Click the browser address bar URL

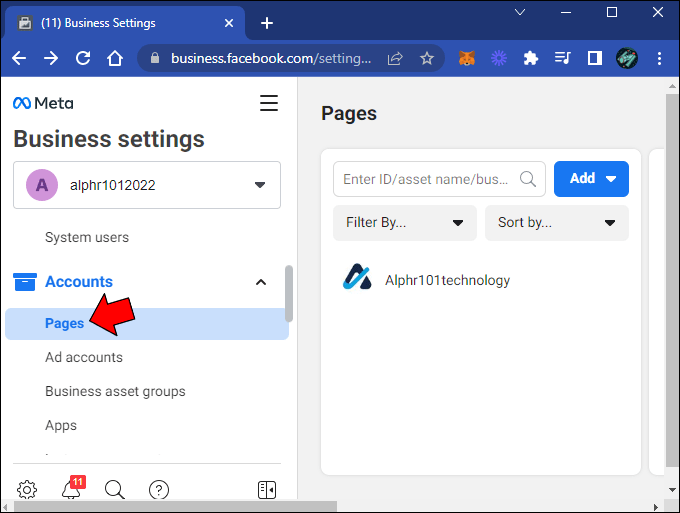coord(271,58)
